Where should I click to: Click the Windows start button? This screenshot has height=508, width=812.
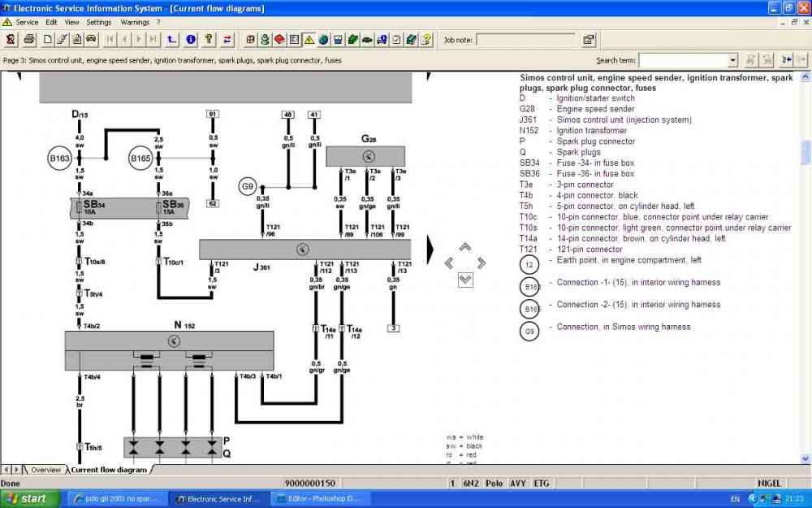pos(31,499)
